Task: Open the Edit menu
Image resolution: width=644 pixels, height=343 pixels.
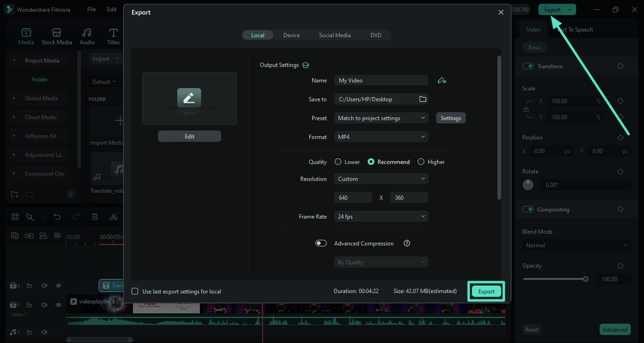Action: tap(112, 9)
